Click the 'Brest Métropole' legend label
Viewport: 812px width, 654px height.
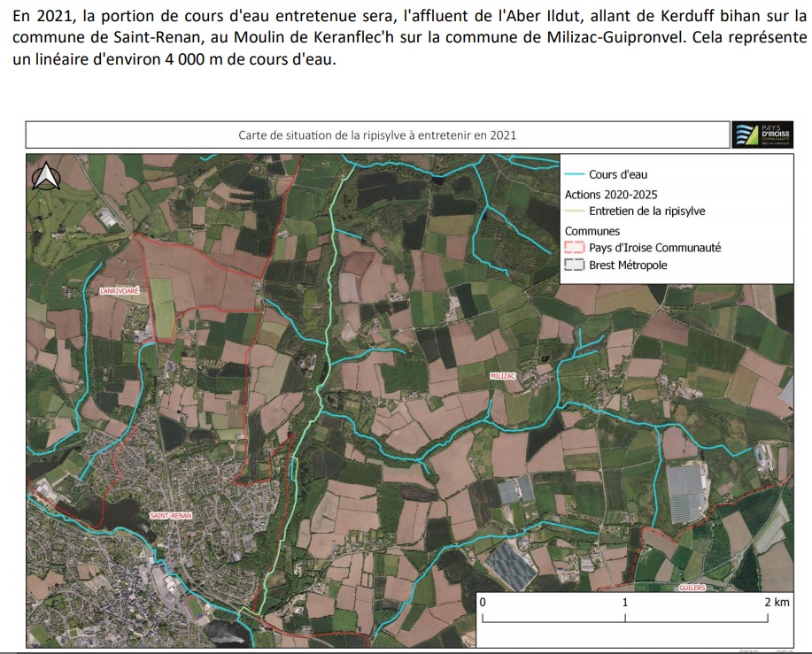tap(628, 265)
